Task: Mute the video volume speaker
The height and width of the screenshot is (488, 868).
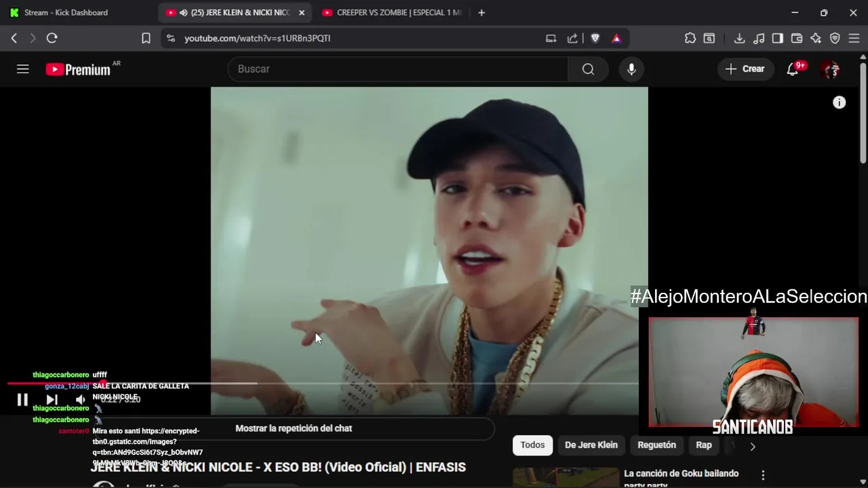Action: point(81,400)
